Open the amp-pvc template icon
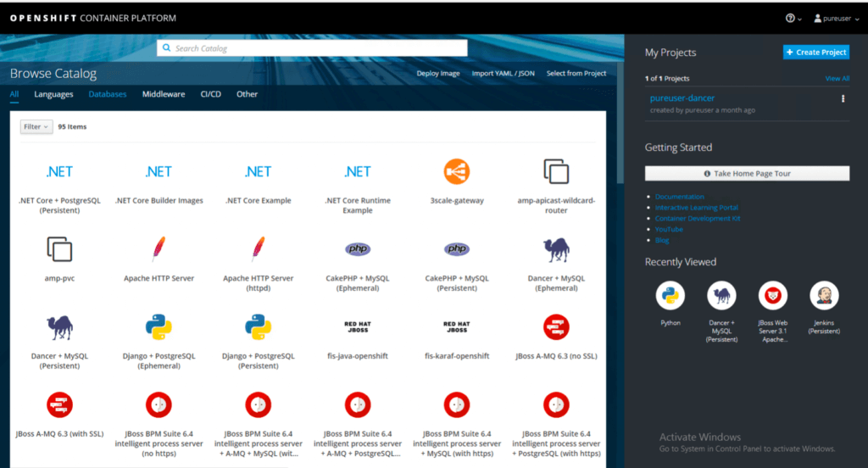The height and width of the screenshot is (468, 868). [x=59, y=249]
